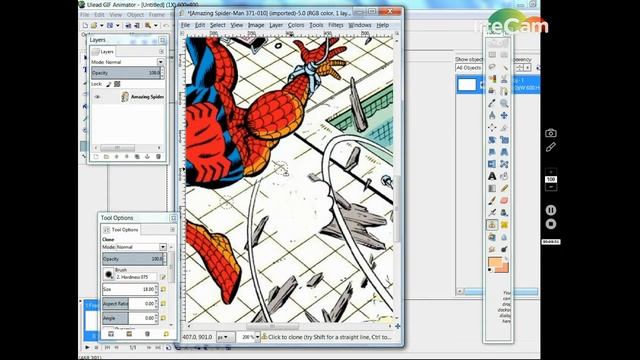Select the Flip tool in toolbox
640x360 pixels.
492,164
